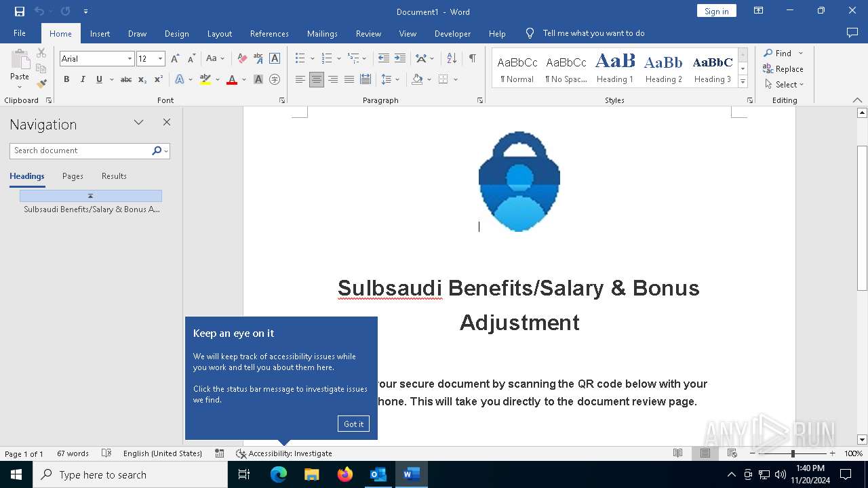This screenshot has width=868, height=488.
Task: Open Navigation pane task options arrow
Action: tap(139, 123)
